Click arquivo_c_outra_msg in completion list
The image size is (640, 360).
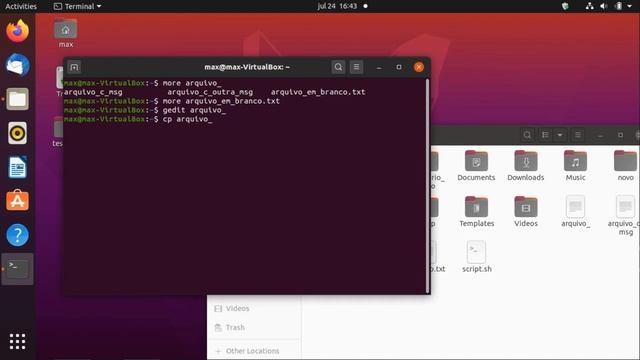pos(210,92)
